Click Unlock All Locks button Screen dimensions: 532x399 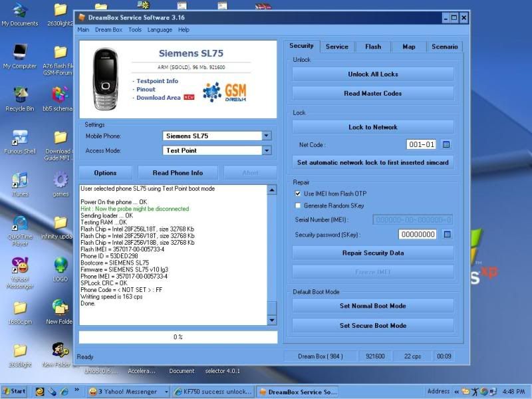point(373,74)
